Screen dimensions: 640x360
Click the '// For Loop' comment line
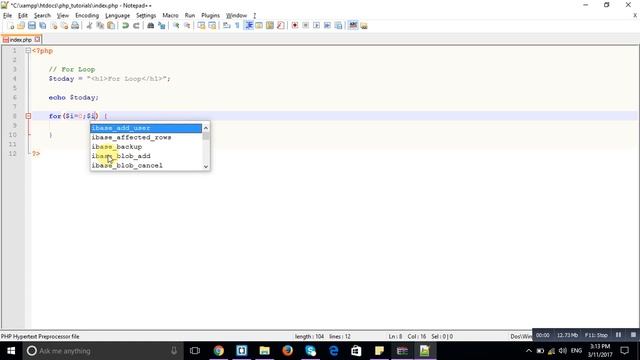tap(72, 69)
